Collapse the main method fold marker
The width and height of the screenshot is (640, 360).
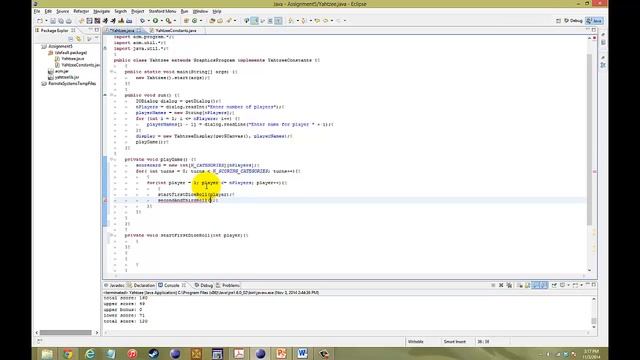coord(111,72)
